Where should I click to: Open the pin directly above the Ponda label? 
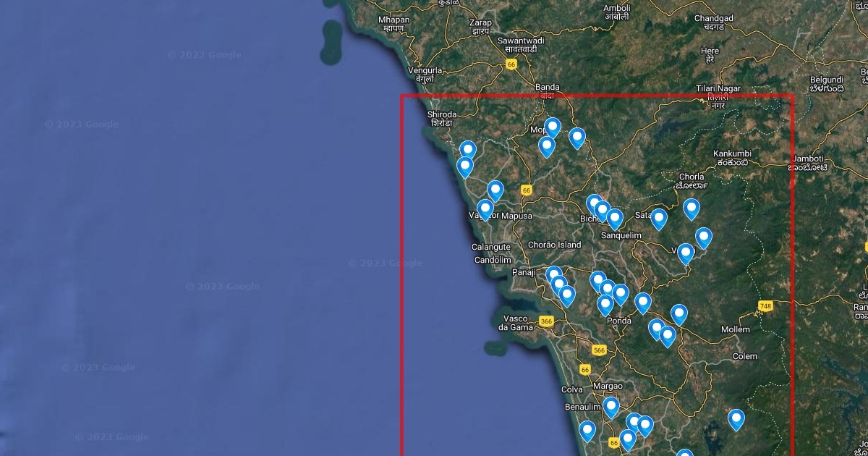pyautogui.click(x=605, y=305)
